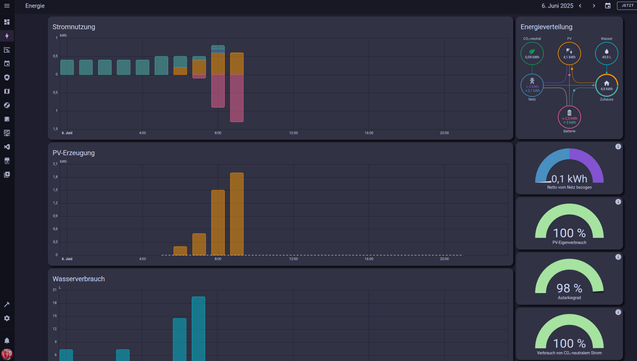
Task: Open the Map sidebar item
Action: coord(7,91)
